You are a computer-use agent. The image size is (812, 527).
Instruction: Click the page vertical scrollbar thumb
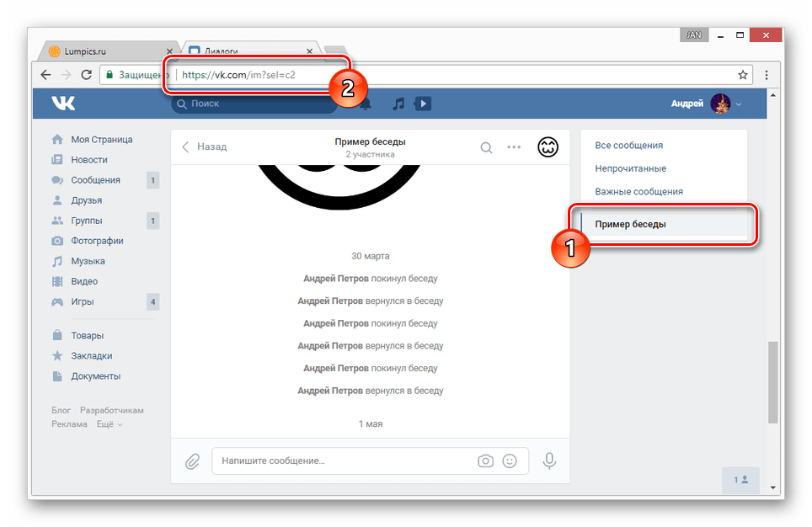(773, 383)
